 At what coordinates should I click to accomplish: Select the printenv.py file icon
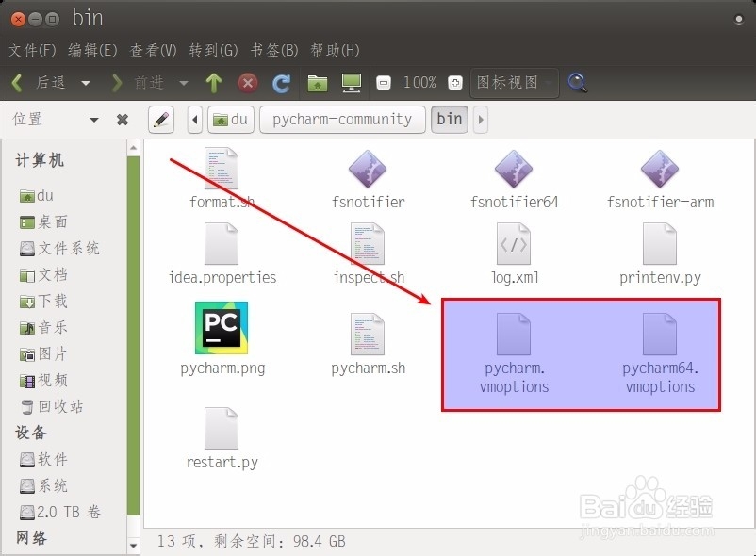(660, 244)
